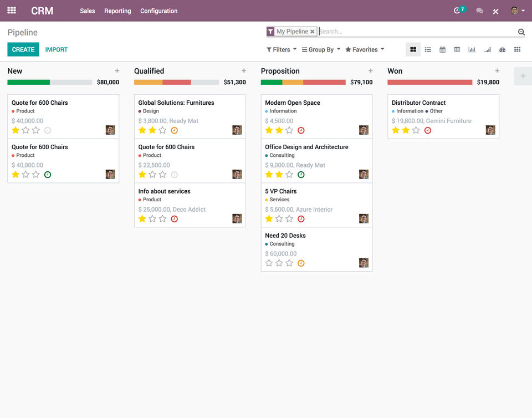Open activity clock on 5 VP Chairs
532x418 pixels.
tap(301, 219)
